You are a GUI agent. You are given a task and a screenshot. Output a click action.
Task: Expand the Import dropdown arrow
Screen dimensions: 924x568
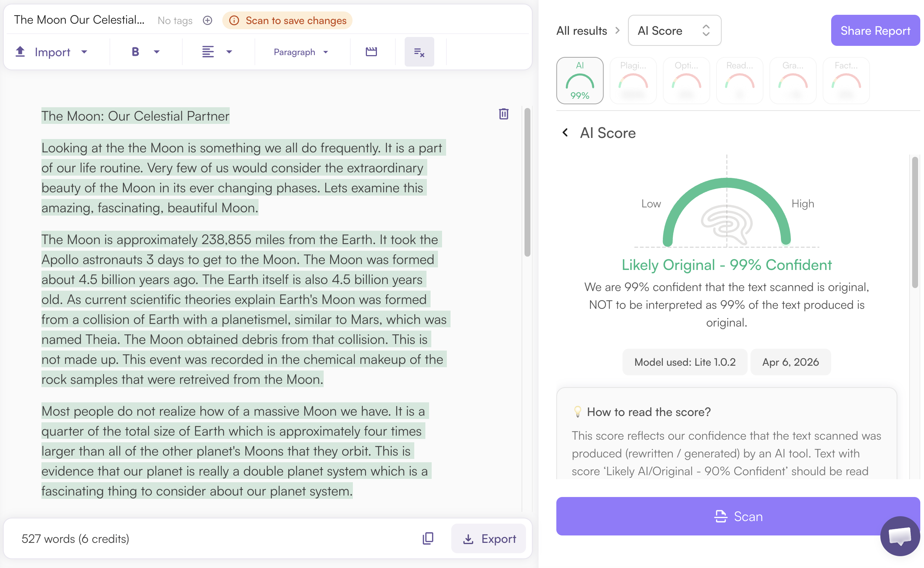(x=84, y=52)
